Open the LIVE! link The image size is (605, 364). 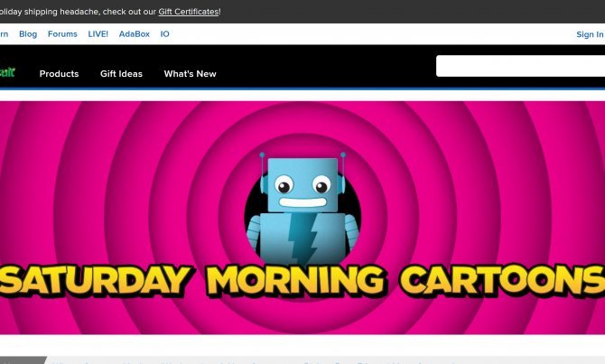click(x=98, y=34)
